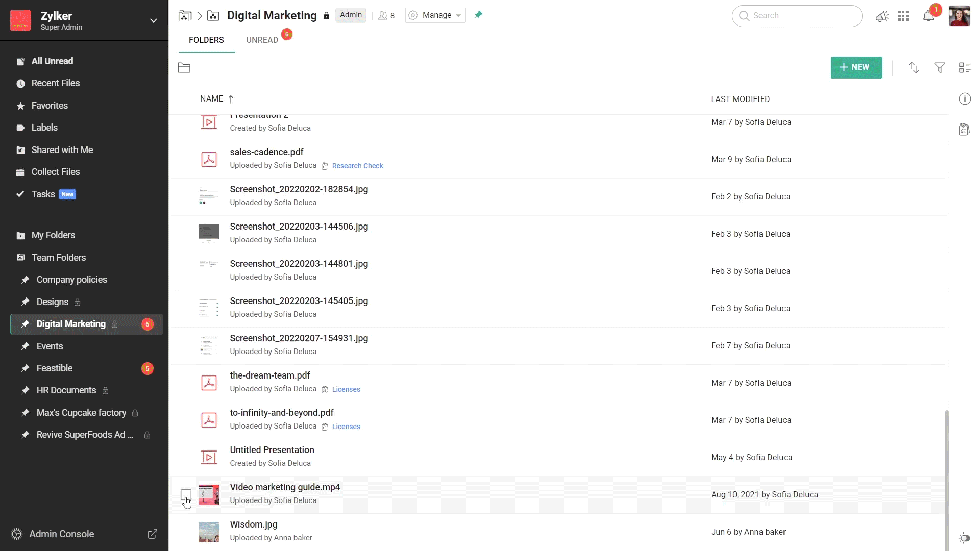Open the user profile avatar
The image size is (980, 551).
(960, 16)
